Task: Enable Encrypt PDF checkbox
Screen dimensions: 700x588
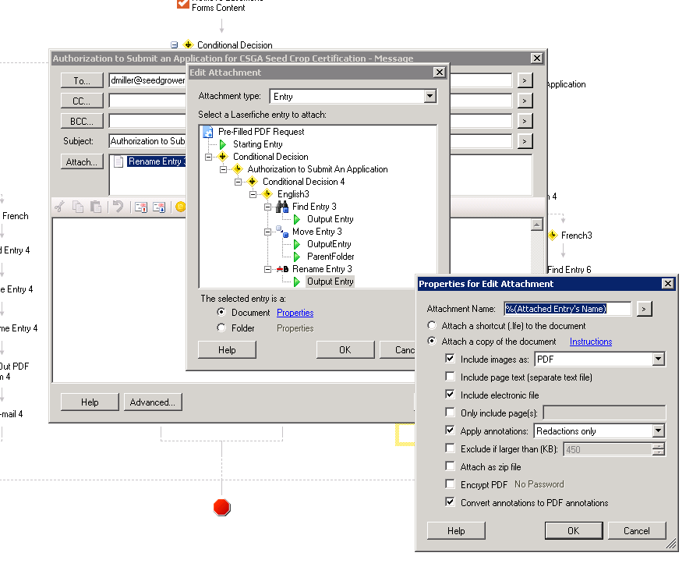Action: (x=450, y=484)
